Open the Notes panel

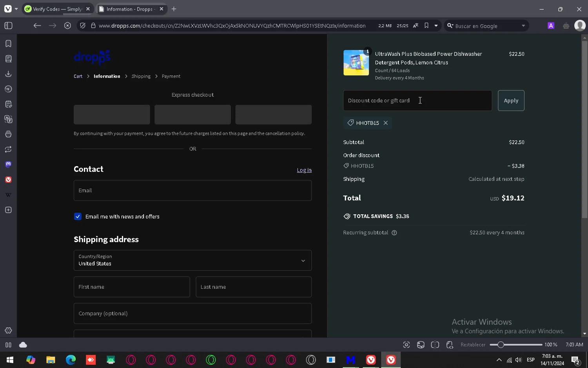point(8,104)
